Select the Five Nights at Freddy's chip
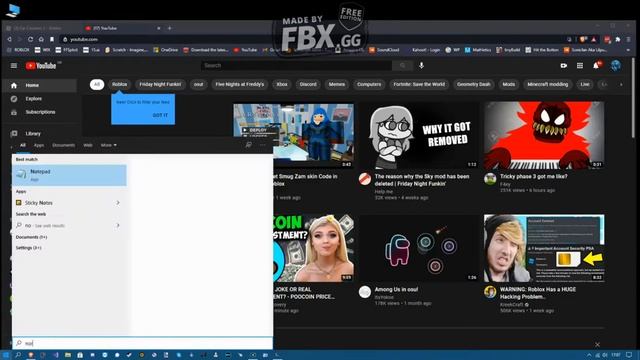 (240, 84)
